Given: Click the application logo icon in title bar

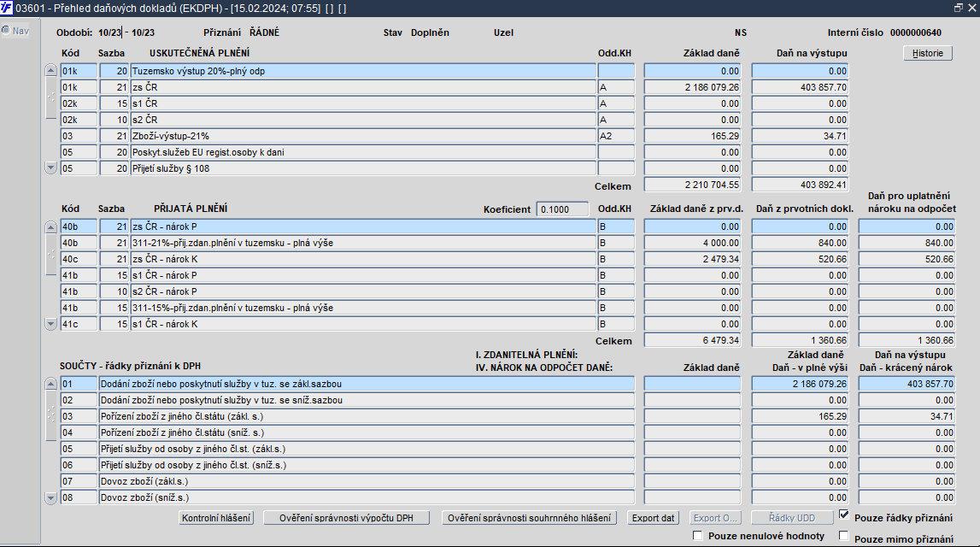Looking at the screenshot, I should 6,9.
